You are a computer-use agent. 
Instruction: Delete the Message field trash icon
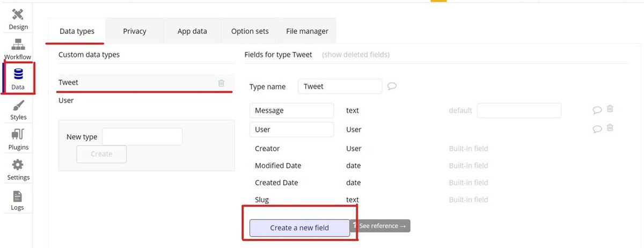pos(610,109)
